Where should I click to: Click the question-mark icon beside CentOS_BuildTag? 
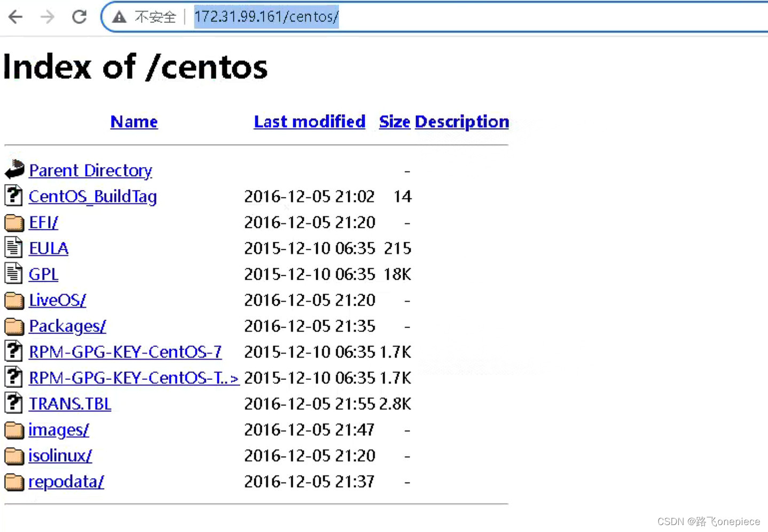tap(13, 196)
